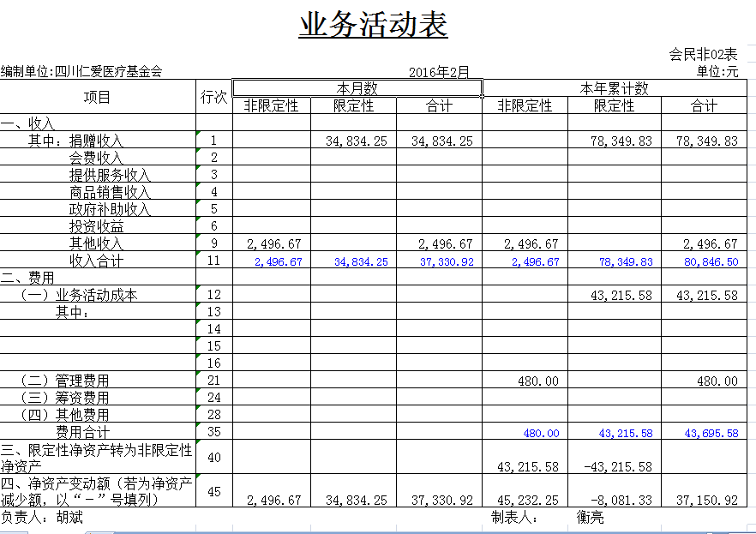Click the 负责人 胡斌 cell
This screenshot has width=756, height=534.
click(x=43, y=517)
